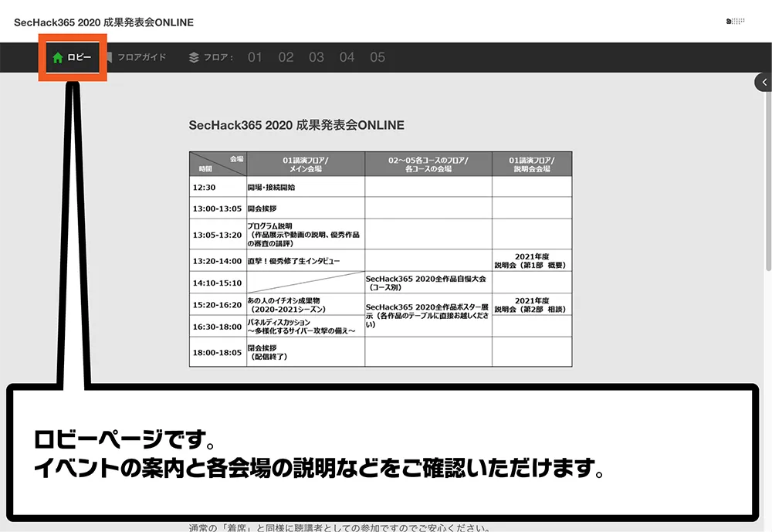Click the stacked layers icon beside フロア
This screenshot has height=532, width=772.
click(x=194, y=58)
